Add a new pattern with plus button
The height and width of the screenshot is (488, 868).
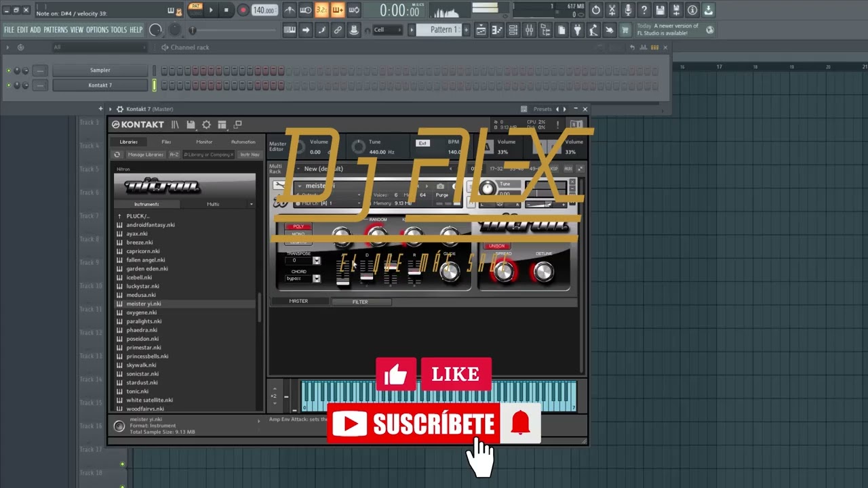[466, 30]
